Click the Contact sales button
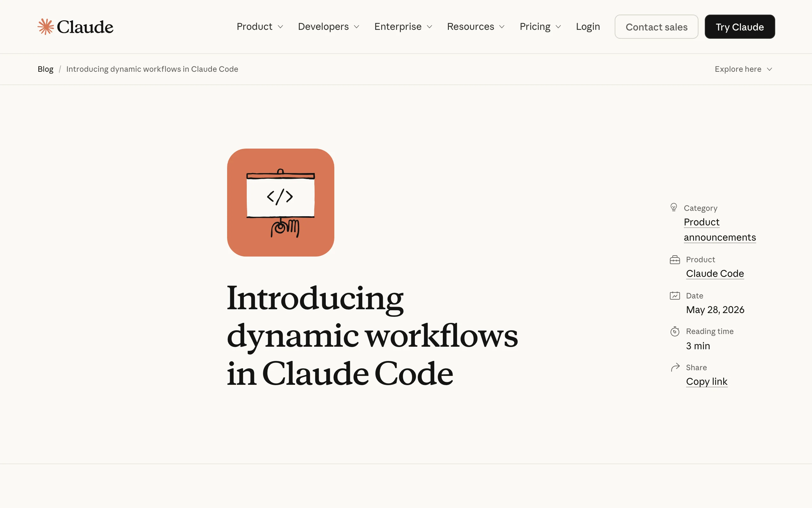The width and height of the screenshot is (812, 508). click(656, 27)
